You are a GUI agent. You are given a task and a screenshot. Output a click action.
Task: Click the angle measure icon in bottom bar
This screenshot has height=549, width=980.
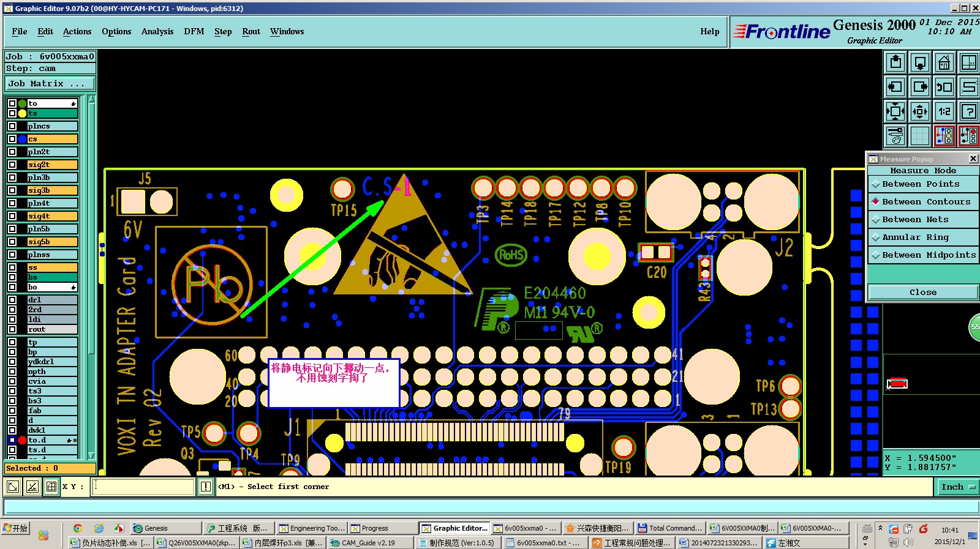(32, 487)
